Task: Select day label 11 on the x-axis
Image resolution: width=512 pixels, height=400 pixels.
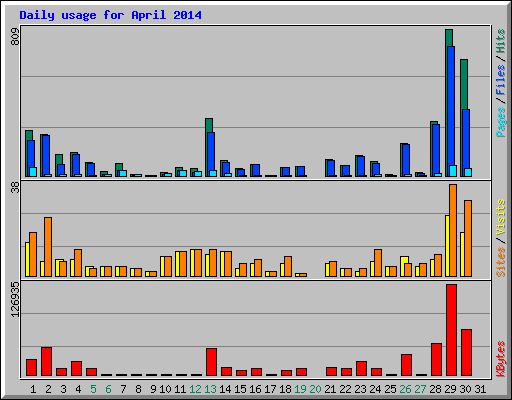Action: click(180, 389)
